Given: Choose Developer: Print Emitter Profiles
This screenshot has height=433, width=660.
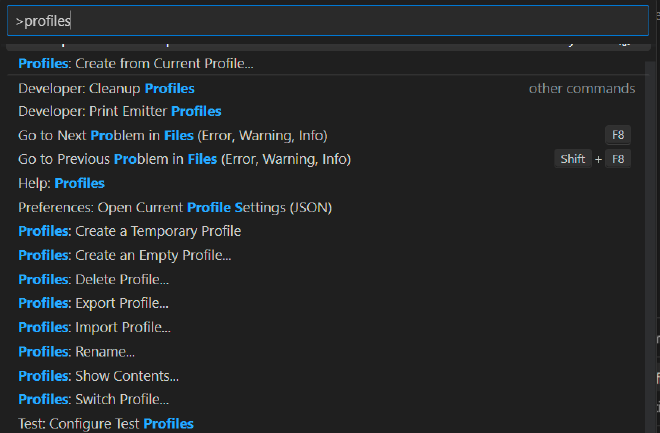Looking at the screenshot, I should pos(120,111).
